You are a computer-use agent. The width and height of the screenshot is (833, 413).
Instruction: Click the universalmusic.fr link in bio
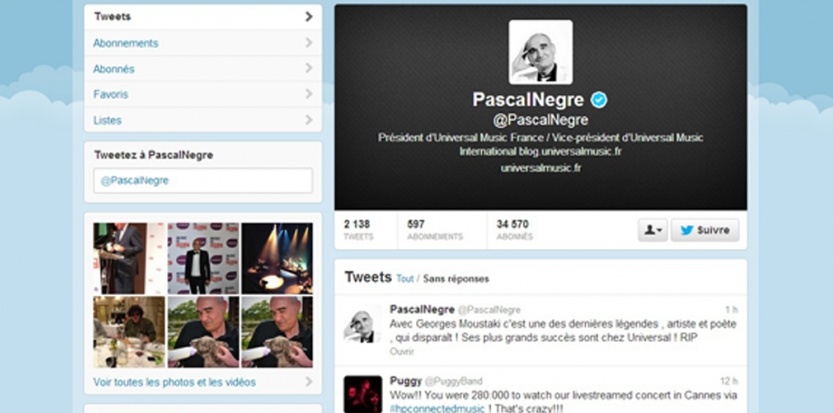pos(540,168)
